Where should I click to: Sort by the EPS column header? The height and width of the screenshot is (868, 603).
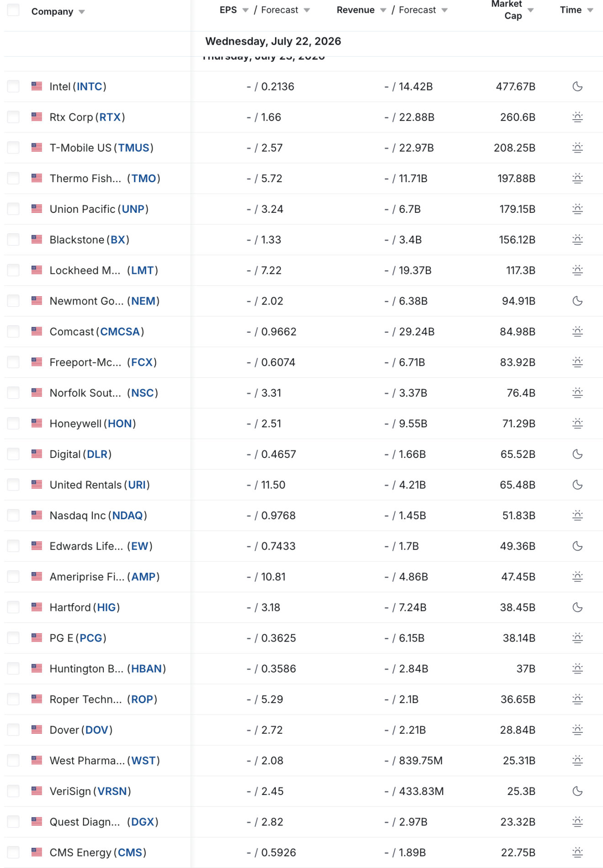228,10
